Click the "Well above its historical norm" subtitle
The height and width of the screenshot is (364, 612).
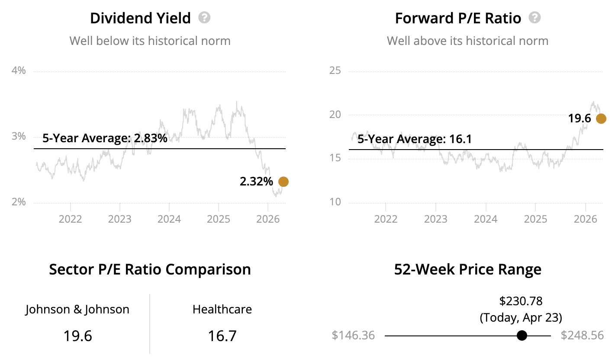pyautogui.click(x=467, y=41)
